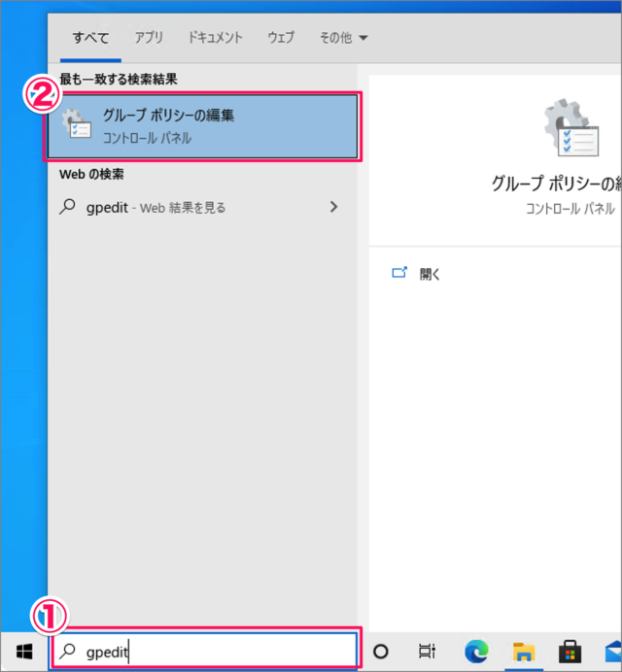Click the magnifier icon in the search box
622x672 pixels.
(67, 652)
